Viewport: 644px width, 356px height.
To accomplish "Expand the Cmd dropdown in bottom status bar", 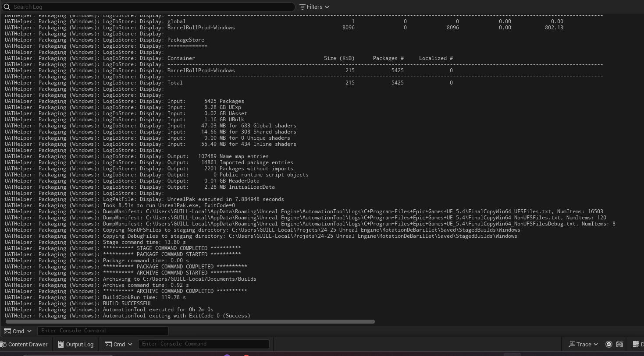I will click(119, 345).
